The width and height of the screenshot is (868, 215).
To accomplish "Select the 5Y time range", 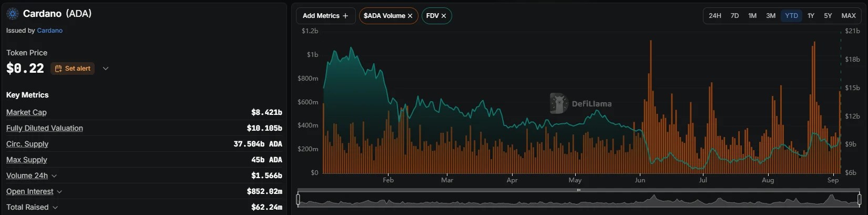I will [828, 16].
